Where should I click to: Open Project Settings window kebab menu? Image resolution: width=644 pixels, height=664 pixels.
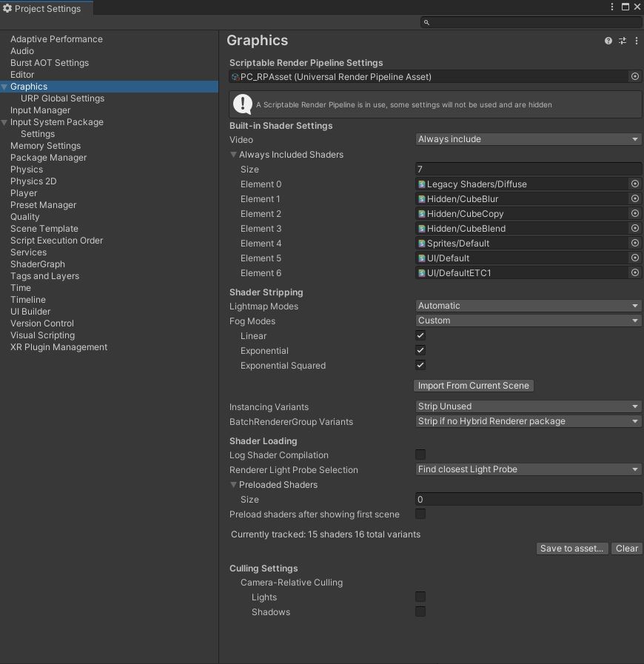[x=612, y=7]
